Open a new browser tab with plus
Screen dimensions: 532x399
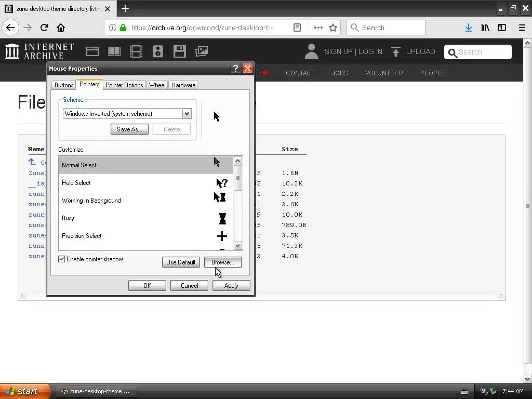(x=125, y=8)
